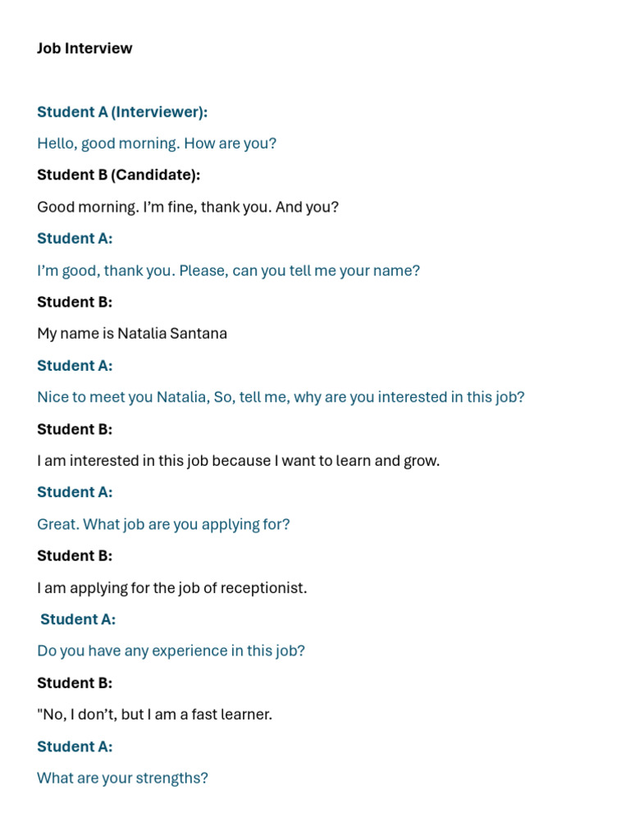The height and width of the screenshot is (840, 630).
Task: Click 'Please, can you tell me your name?'
Action: (299, 271)
